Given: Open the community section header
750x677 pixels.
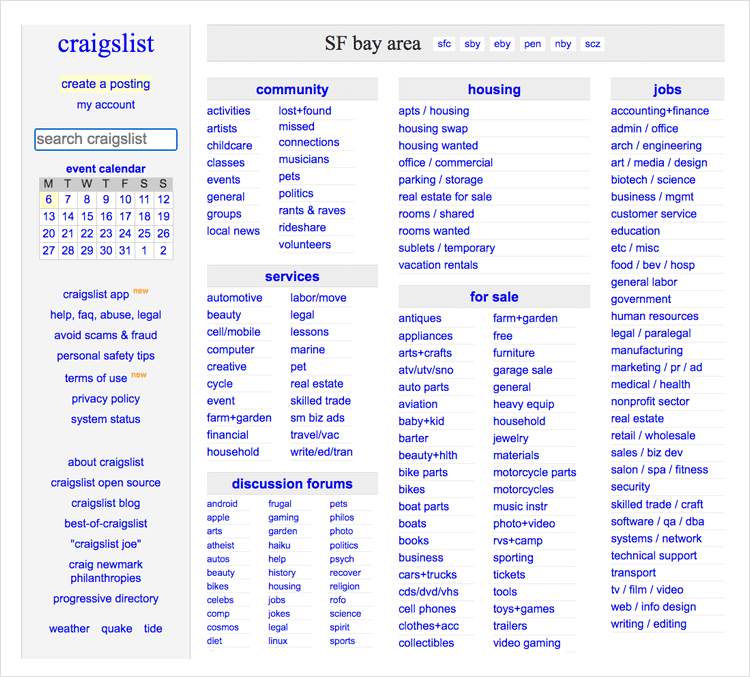Looking at the screenshot, I should [292, 89].
